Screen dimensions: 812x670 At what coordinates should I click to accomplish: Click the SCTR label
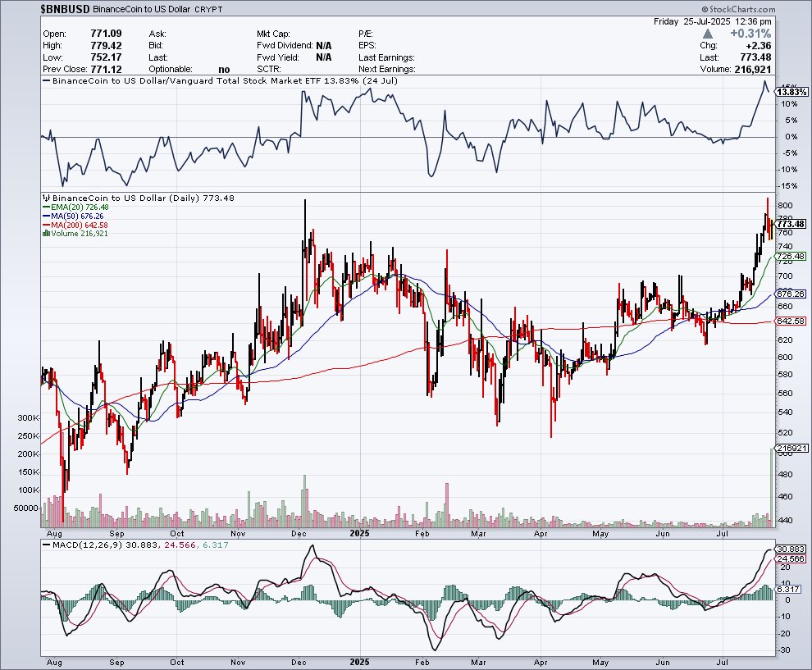269,69
